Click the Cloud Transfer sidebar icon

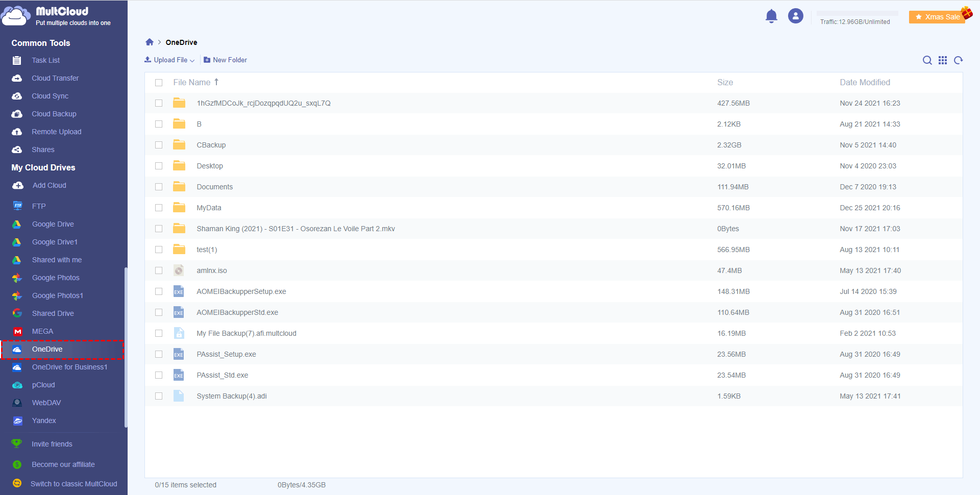click(17, 78)
